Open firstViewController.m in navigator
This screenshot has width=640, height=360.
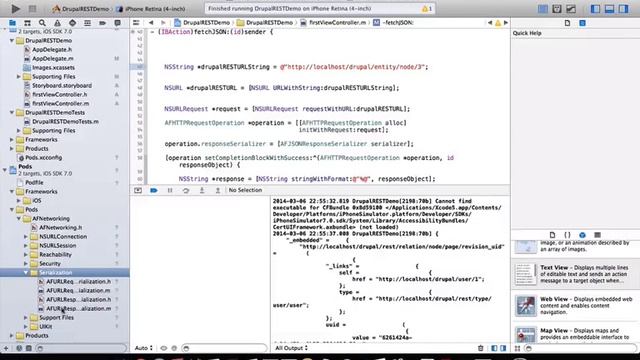60,103
